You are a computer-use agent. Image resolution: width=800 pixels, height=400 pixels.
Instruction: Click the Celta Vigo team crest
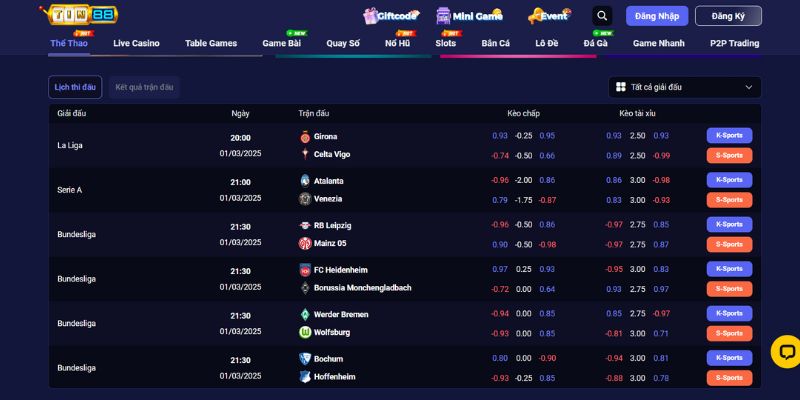pos(305,154)
